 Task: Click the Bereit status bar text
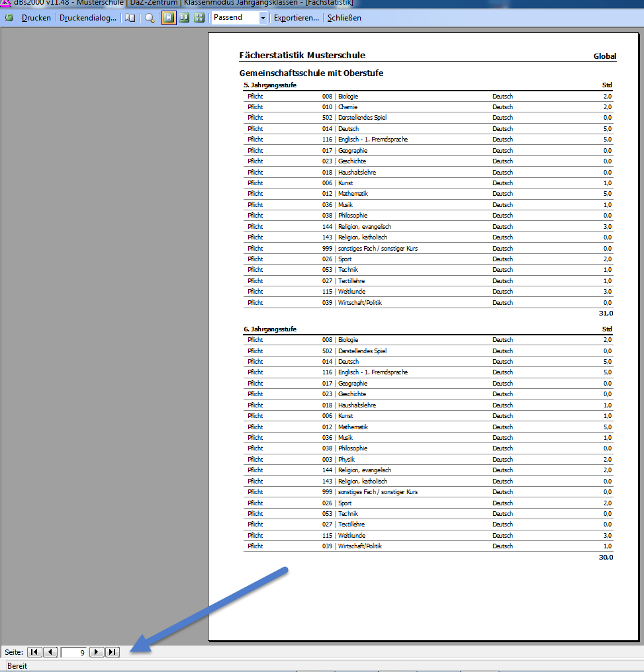point(17,665)
